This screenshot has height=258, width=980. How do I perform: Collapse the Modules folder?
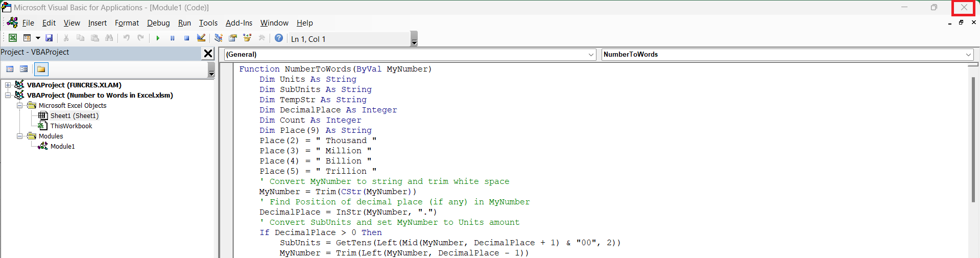(x=19, y=136)
